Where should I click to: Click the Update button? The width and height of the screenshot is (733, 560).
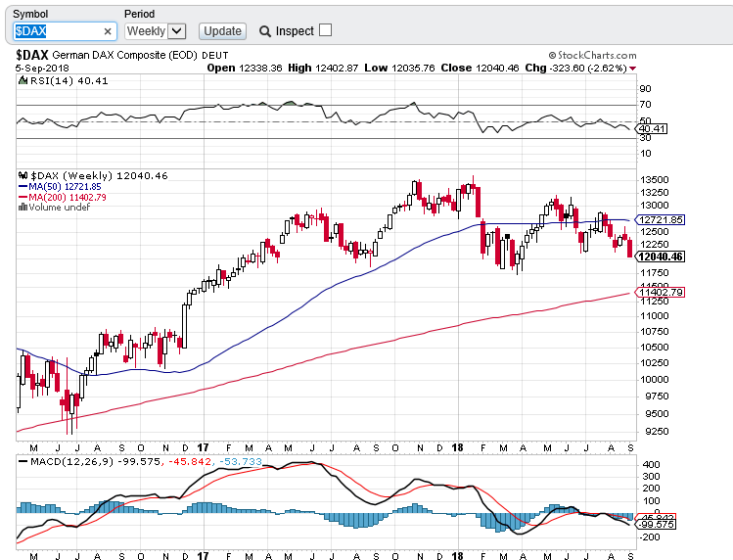[x=222, y=31]
